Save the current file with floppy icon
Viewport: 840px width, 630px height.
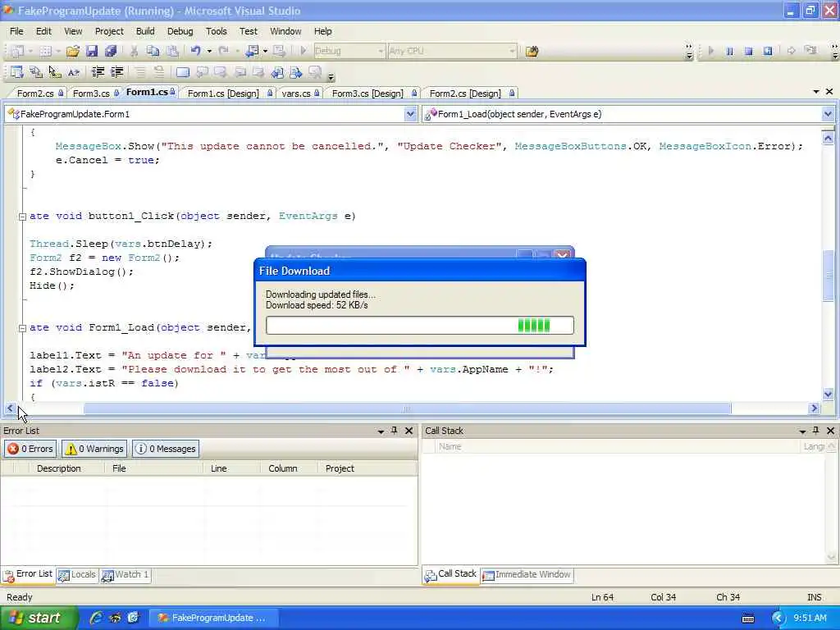click(92, 51)
